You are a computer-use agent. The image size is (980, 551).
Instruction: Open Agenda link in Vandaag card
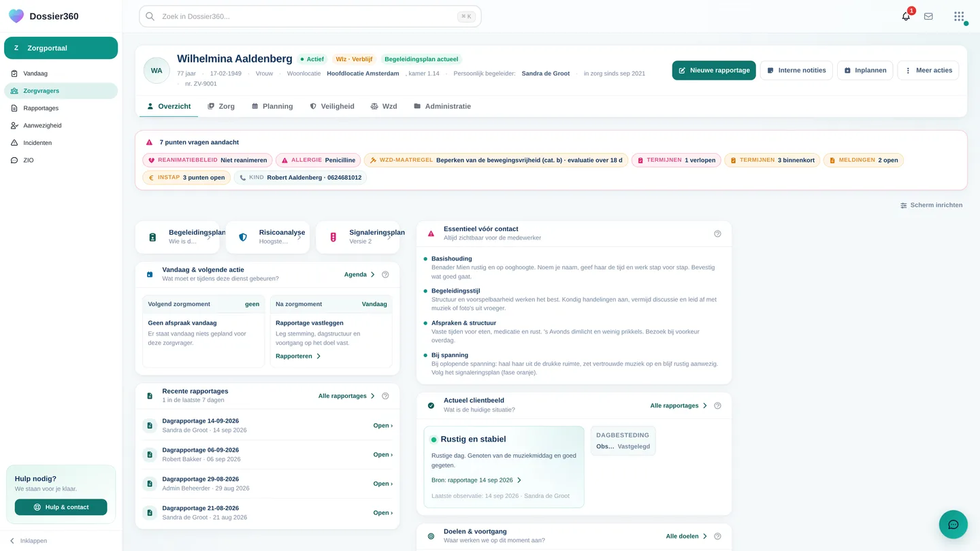(x=359, y=274)
